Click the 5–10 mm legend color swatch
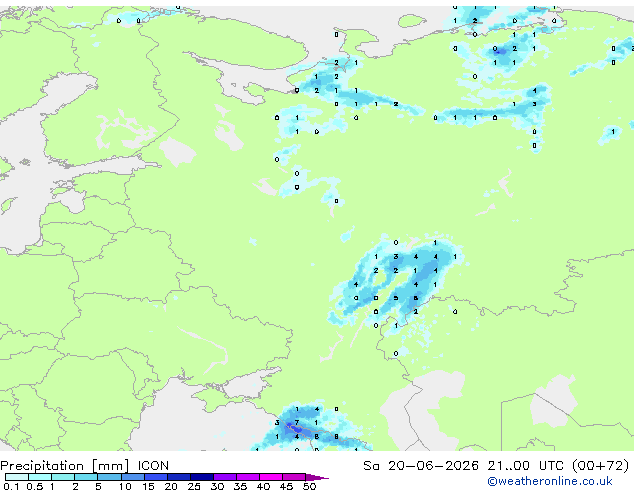634x490 pixels. [x=109, y=477]
